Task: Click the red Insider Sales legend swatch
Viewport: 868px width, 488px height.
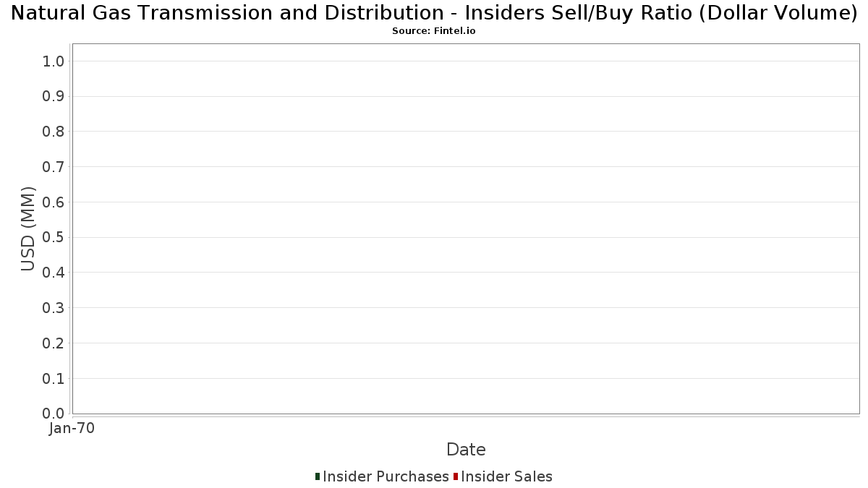Action: 456,476
